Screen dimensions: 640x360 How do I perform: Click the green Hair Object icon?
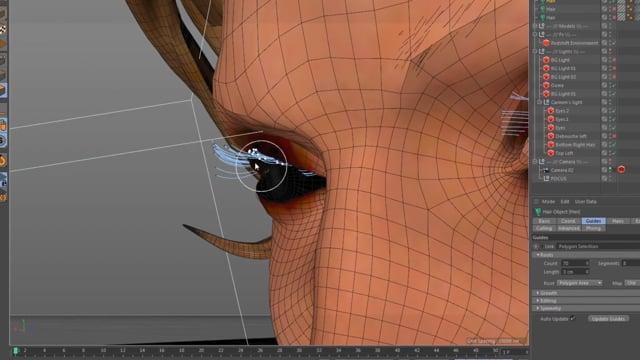click(538, 212)
